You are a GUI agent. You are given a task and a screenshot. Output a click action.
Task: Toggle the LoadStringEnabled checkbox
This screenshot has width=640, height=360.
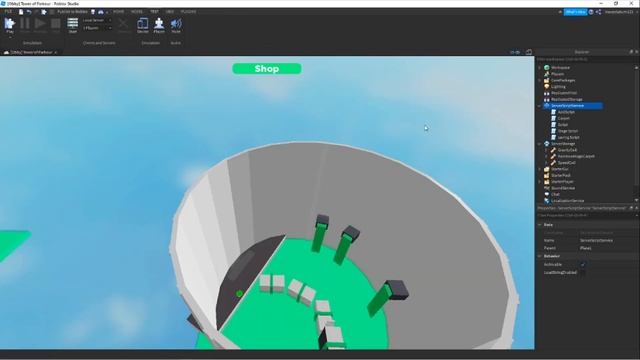(583, 272)
